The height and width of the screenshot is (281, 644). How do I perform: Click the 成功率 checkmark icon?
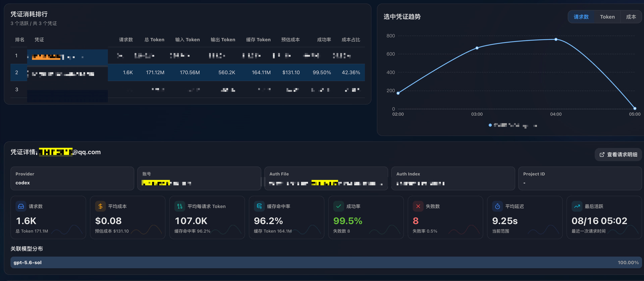338,206
